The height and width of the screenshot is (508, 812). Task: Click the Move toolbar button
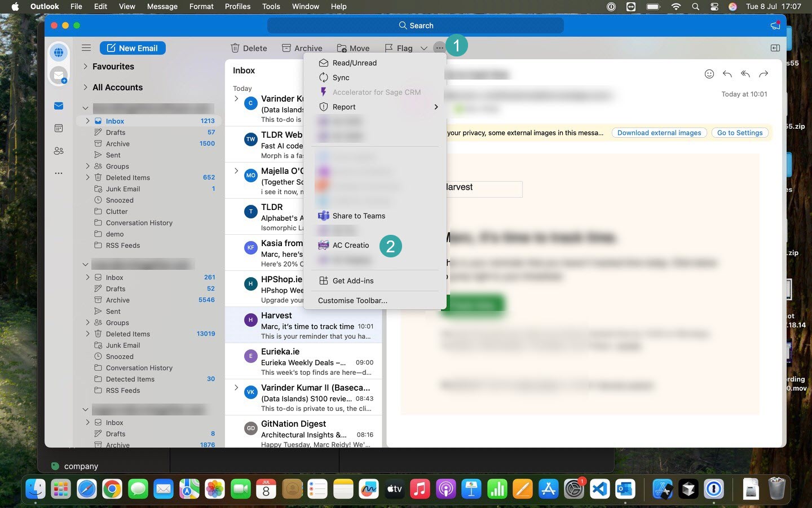(353, 48)
